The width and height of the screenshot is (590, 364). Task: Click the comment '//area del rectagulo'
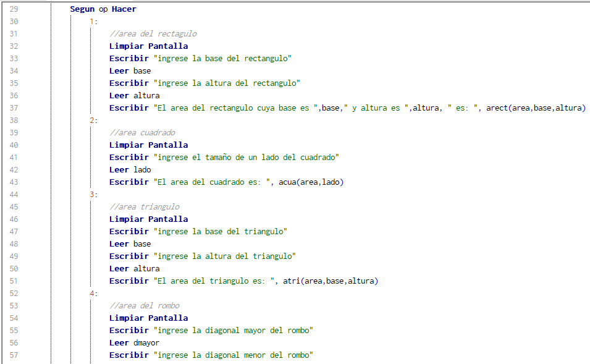tap(153, 34)
